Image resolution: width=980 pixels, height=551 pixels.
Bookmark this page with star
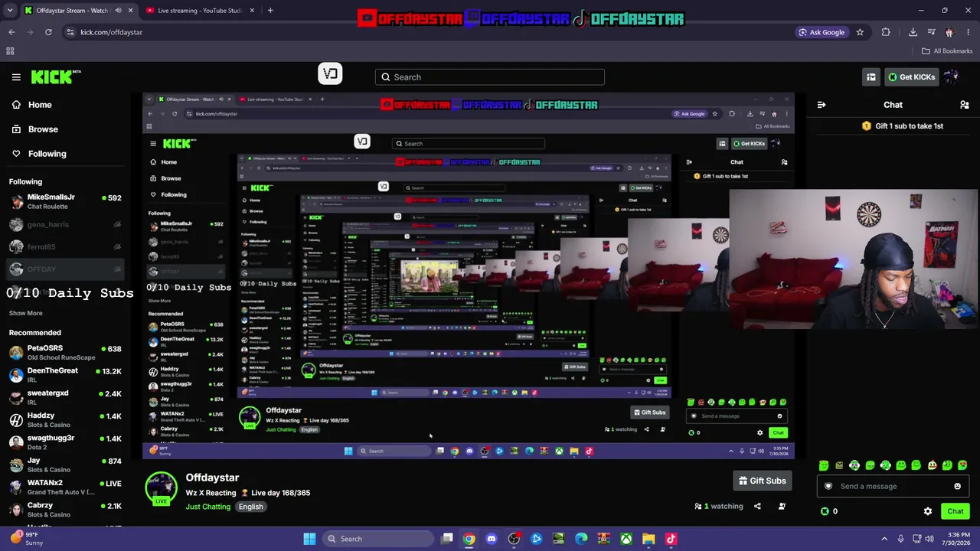[860, 32]
